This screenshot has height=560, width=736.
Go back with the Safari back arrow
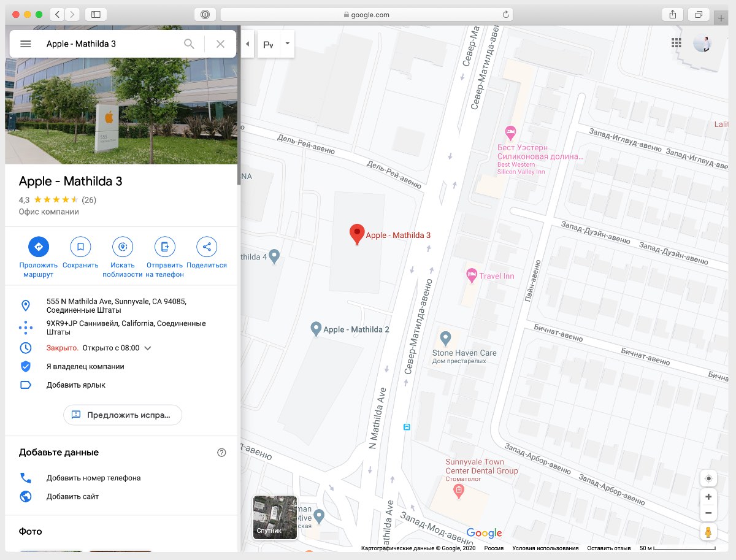[57, 15]
